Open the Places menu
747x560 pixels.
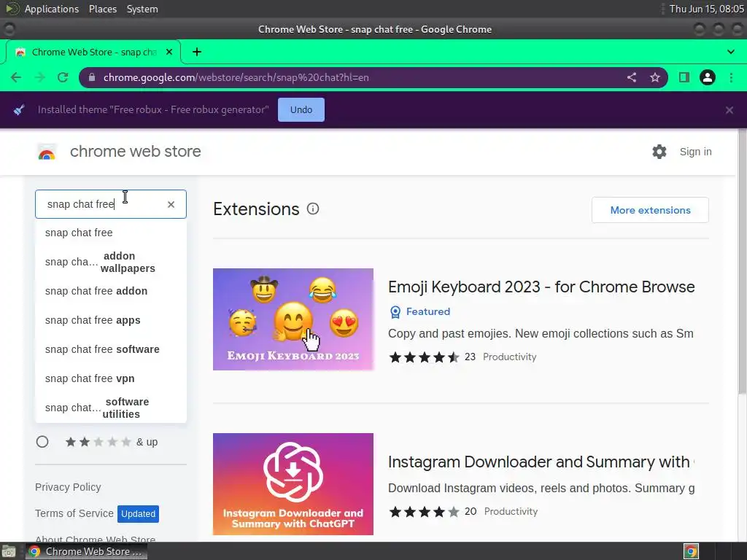click(x=102, y=9)
